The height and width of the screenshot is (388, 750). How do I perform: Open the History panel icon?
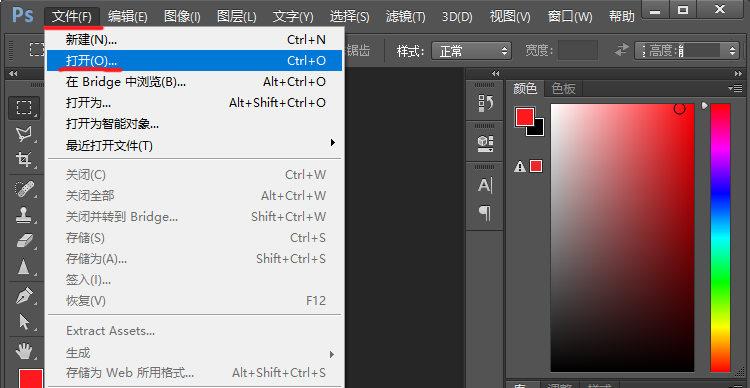click(485, 103)
